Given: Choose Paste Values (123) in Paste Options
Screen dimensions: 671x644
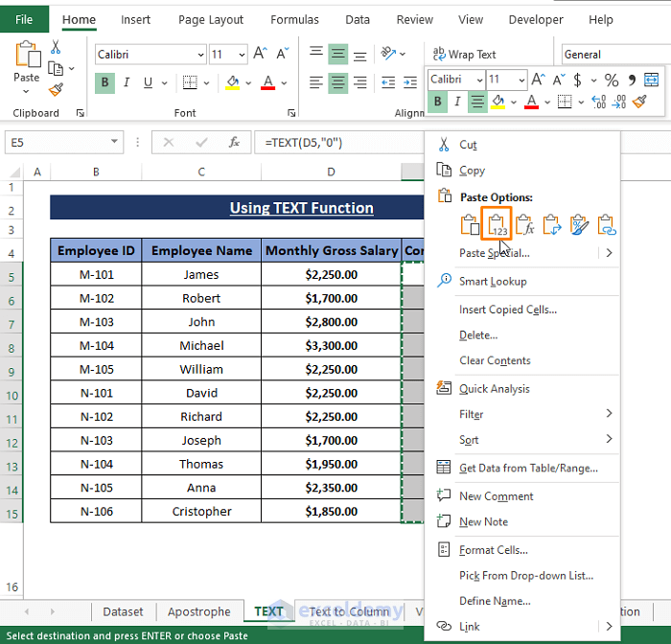Looking at the screenshot, I should coord(497,225).
